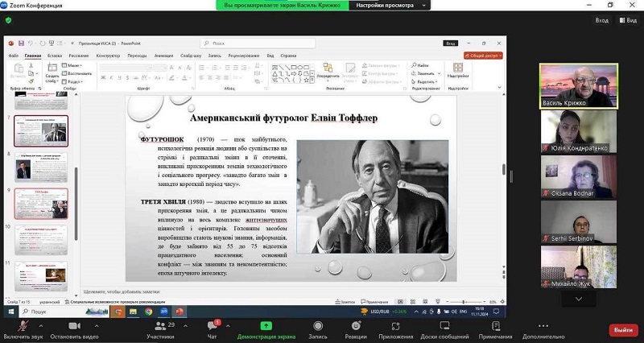This screenshot has width=644, height=343.
Task: Open Доски сообщений whiteboards
Action: [444, 330]
